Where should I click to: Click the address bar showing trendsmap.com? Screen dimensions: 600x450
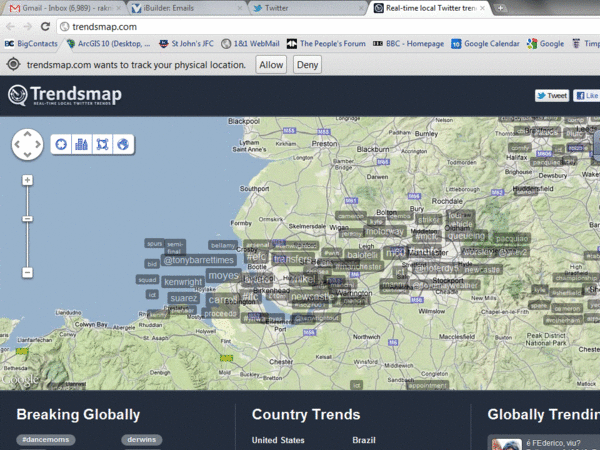329,27
